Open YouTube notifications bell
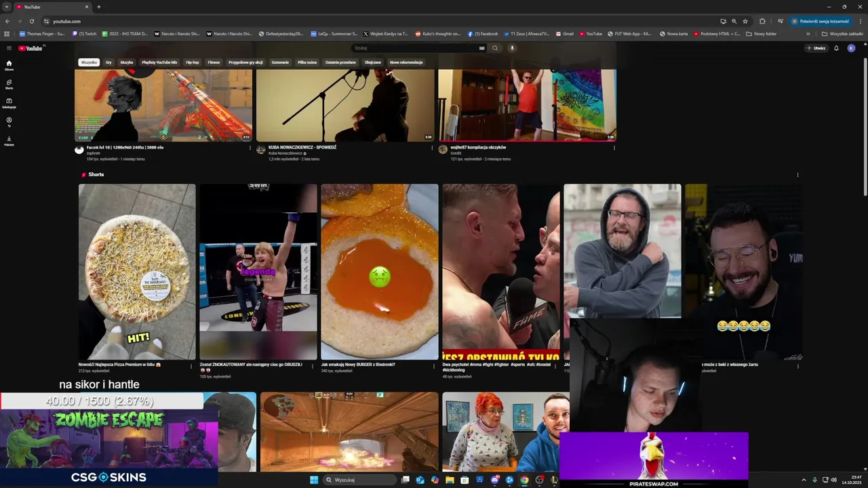This screenshot has width=868, height=488. click(836, 48)
